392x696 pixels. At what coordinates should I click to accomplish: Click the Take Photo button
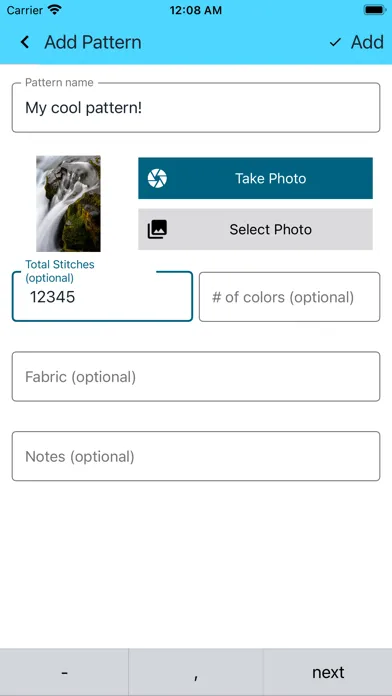pos(255,178)
